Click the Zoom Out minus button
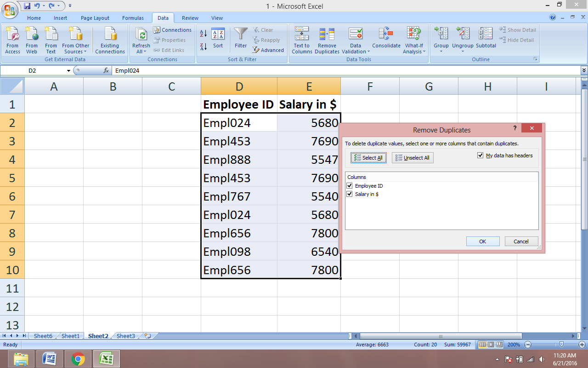The height and width of the screenshot is (368, 588). [528, 345]
